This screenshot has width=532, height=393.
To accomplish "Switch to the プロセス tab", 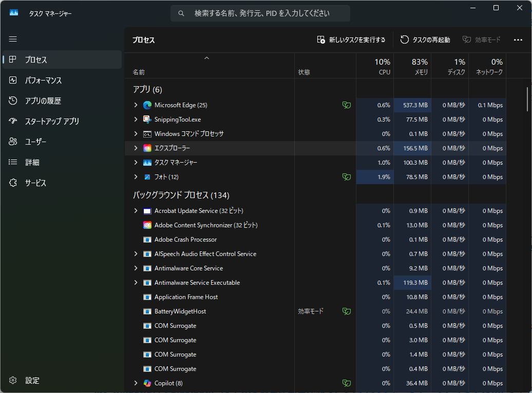I will tap(62, 60).
